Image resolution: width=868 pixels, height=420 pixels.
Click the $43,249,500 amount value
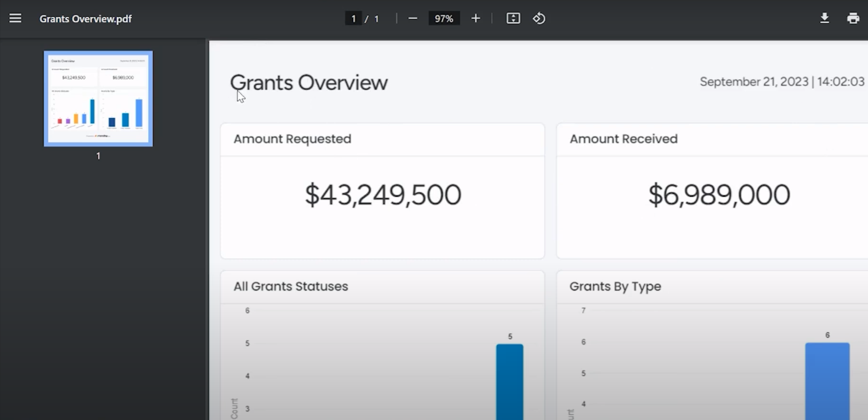pos(383,195)
